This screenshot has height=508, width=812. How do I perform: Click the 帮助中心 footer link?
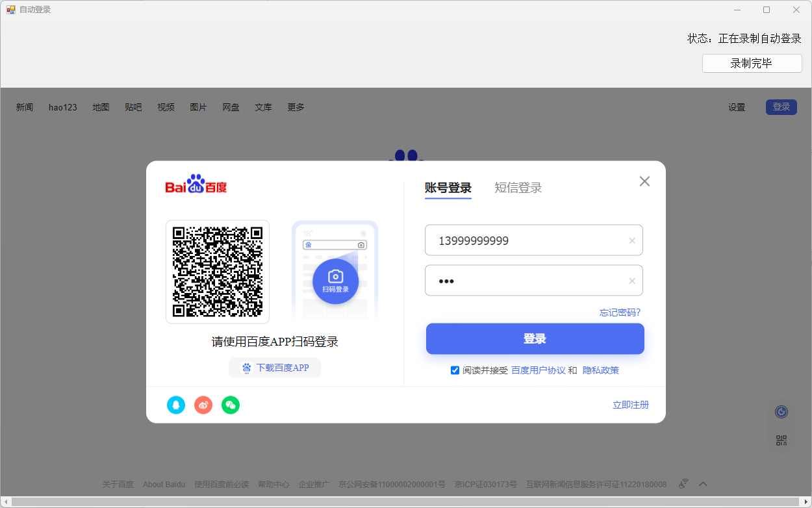(273, 484)
